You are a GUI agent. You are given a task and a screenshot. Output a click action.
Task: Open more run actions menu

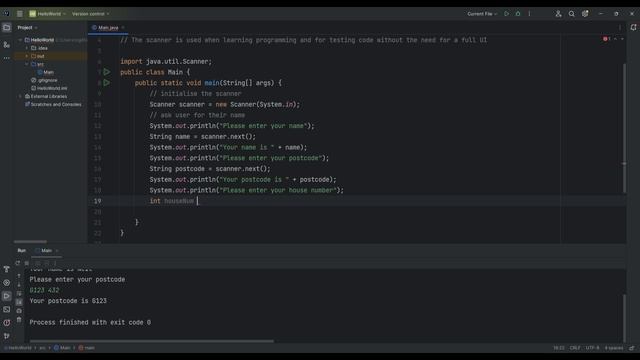529,13
